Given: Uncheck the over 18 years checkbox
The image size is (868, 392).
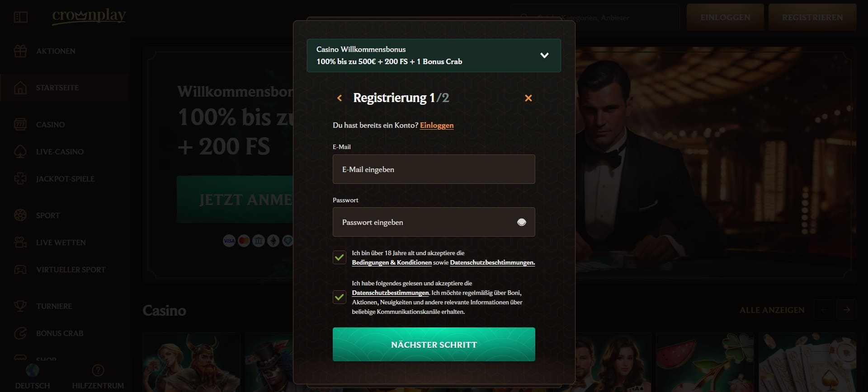Looking at the screenshot, I should tap(340, 257).
